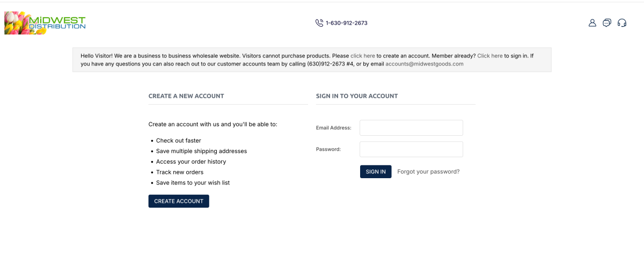Click the 'Email Address:' field label
The height and width of the screenshot is (264, 644).
click(333, 128)
